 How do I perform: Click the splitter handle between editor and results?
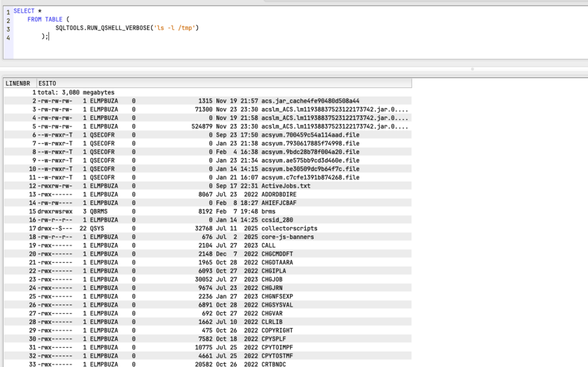click(x=472, y=69)
